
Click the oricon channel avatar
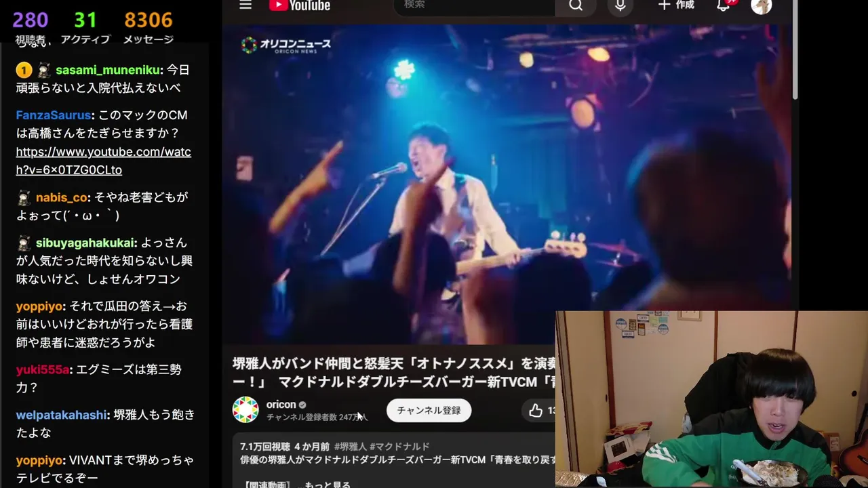[x=245, y=410]
